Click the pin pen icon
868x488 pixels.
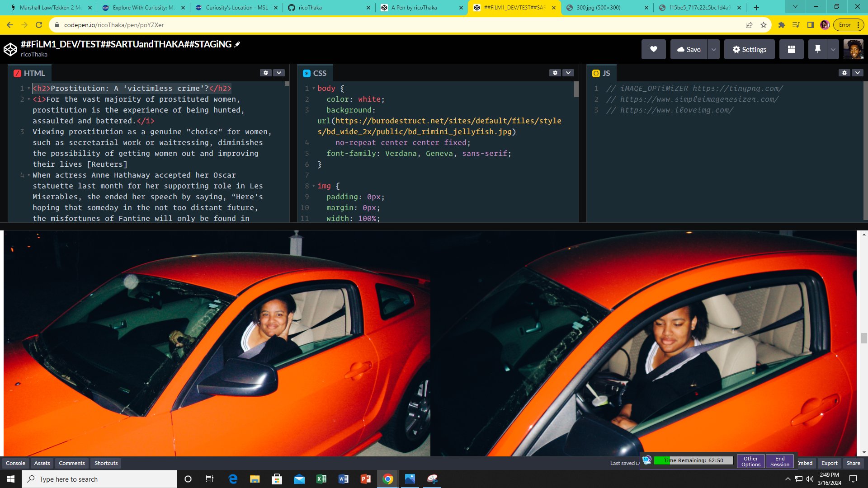tap(817, 49)
